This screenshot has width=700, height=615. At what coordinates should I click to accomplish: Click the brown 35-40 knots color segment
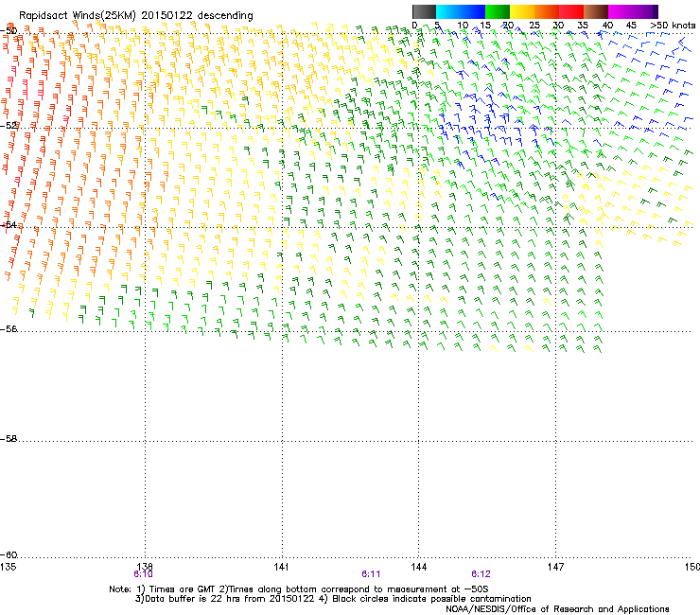(x=596, y=11)
